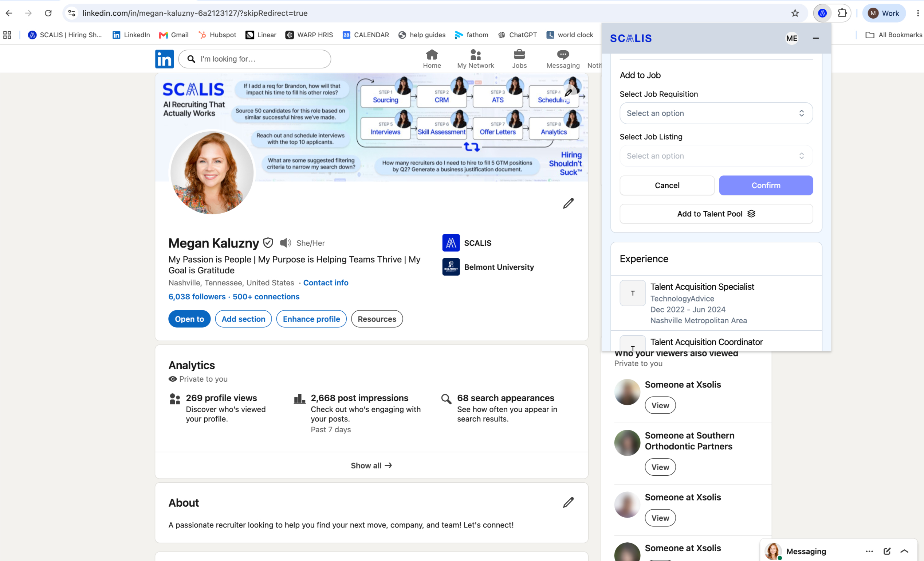Click the ME avatar in SCALIS panel

(792, 38)
